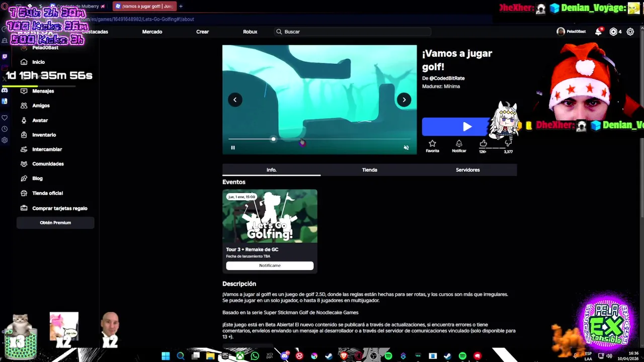
Task: Open the Servidores tab
Action: point(467,170)
